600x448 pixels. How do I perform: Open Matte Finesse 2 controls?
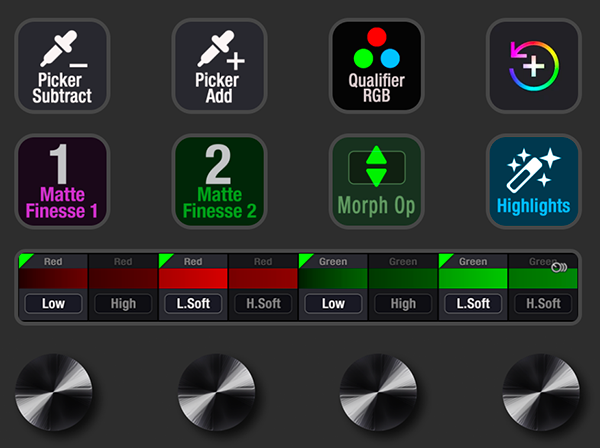click(x=219, y=181)
